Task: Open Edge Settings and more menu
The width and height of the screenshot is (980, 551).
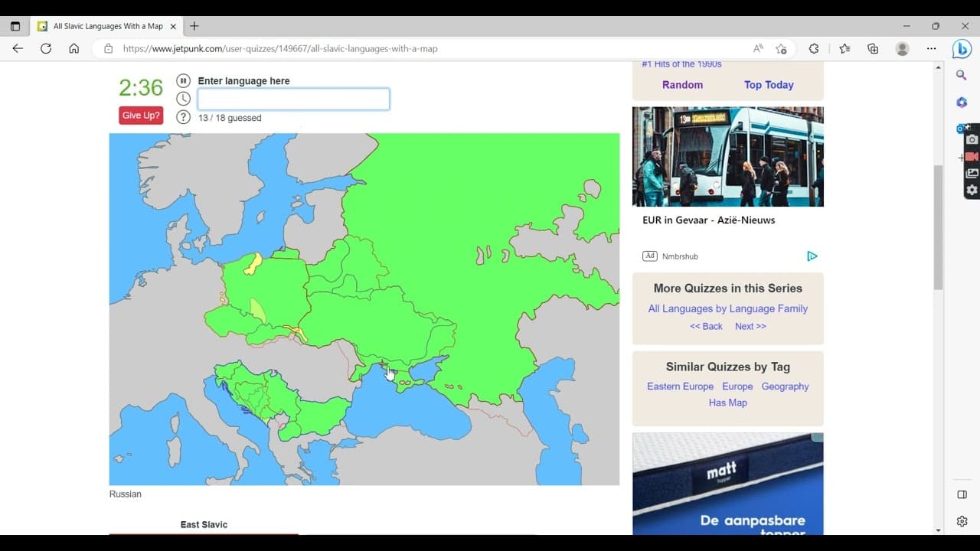Action: point(931,48)
